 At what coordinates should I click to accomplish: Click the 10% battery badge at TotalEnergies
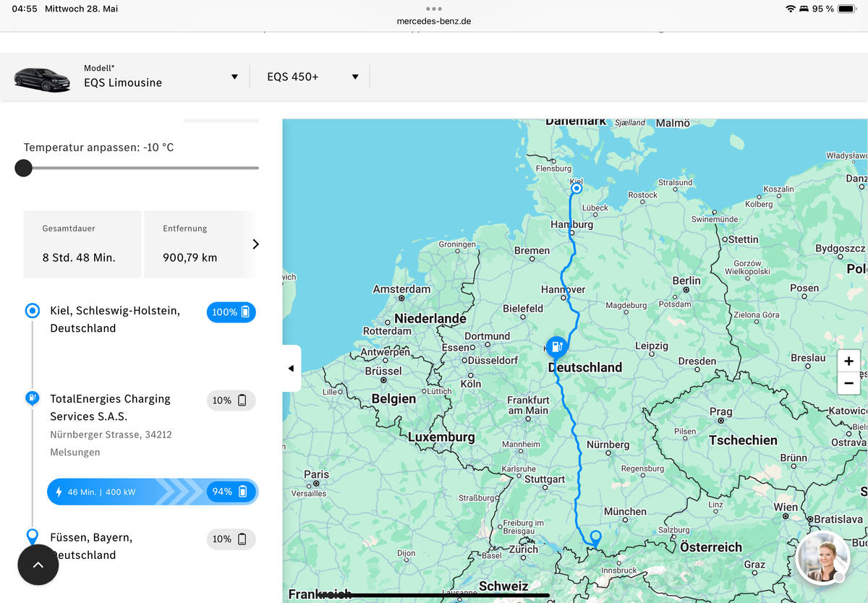[x=231, y=401]
